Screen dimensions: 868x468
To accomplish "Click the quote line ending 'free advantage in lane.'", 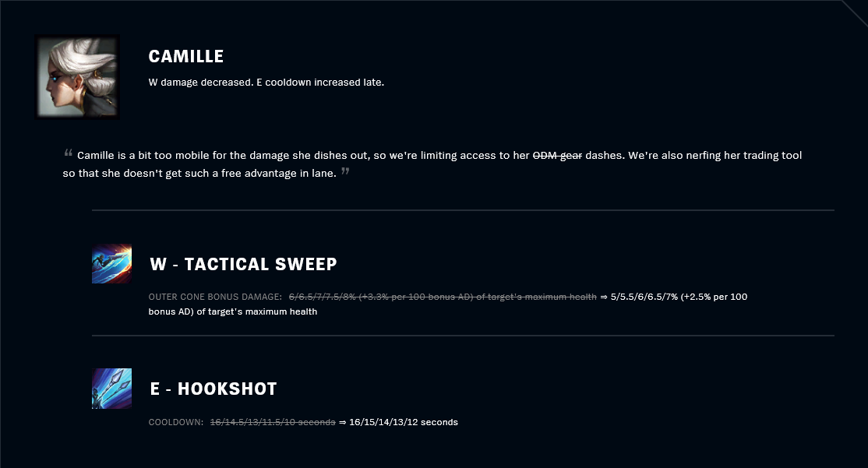I will pos(199,173).
